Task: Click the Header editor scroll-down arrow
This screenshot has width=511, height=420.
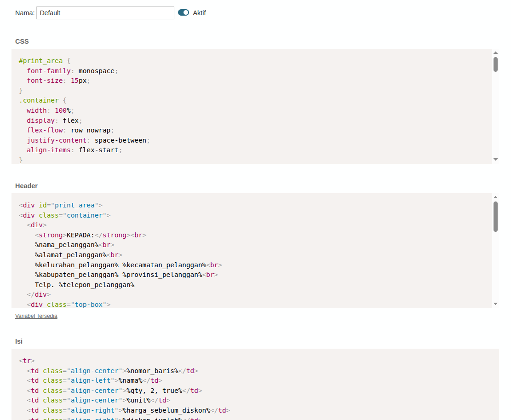Action: click(x=495, y=304)
